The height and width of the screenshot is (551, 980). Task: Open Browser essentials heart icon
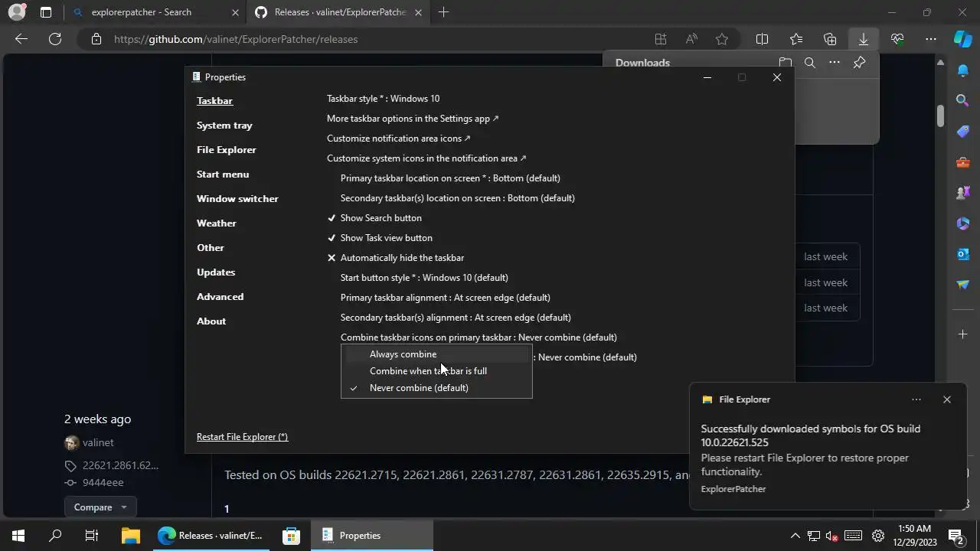tap(897, 39)
